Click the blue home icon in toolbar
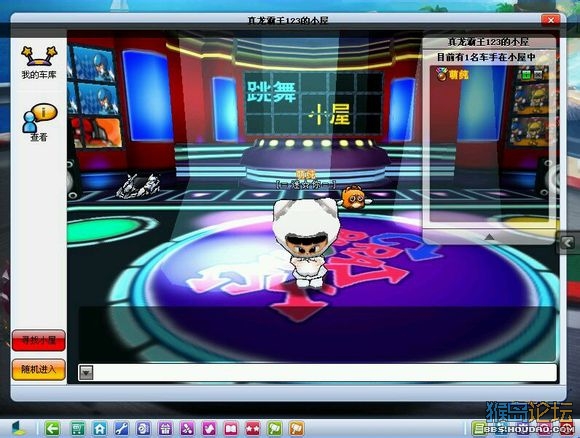 [100, 429]
